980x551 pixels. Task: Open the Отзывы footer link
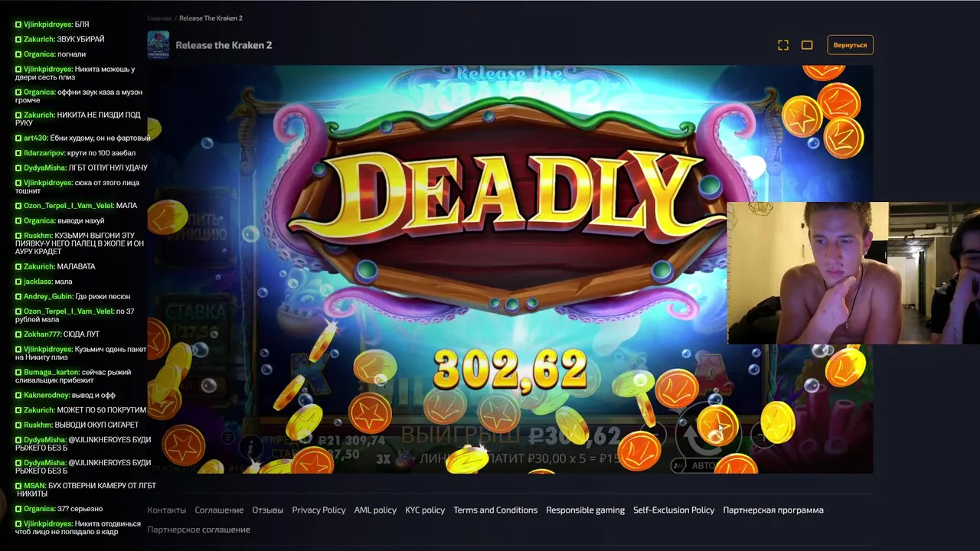[268, 510]
